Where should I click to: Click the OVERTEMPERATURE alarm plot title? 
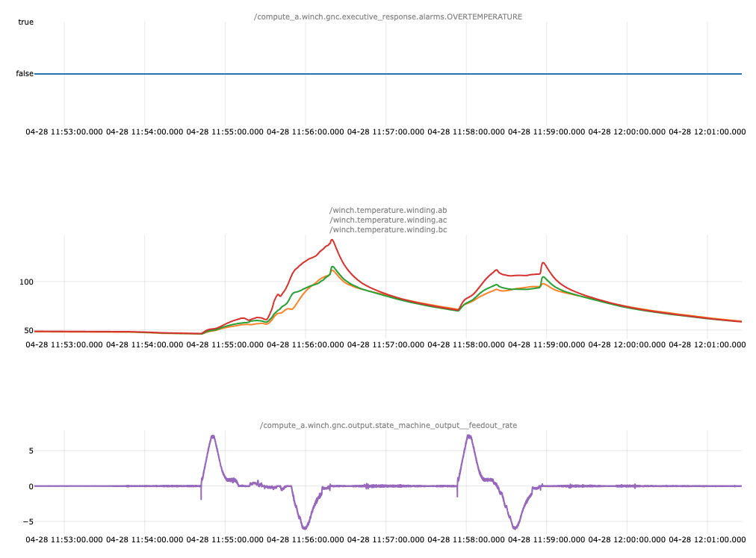click(x=388, y=16)
